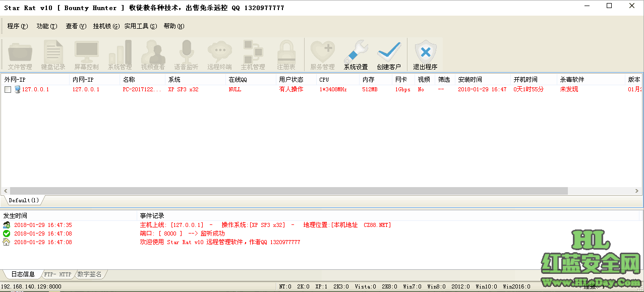Screen dimensions: 644x292
Task: Open the 帮助(H) menu
Action: click(173, 26)
